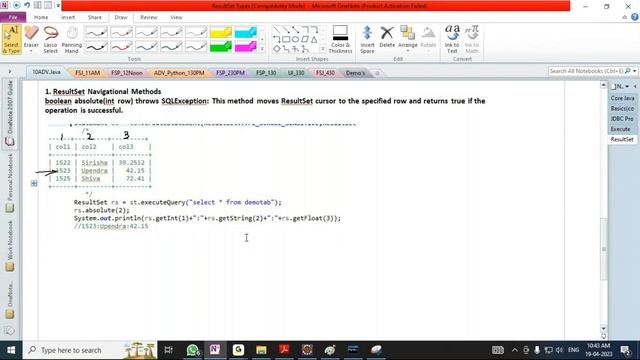The height and width of the screenshot is (360, 640).
Task: Pick the first red pen, top row
Action: point(122,32)
